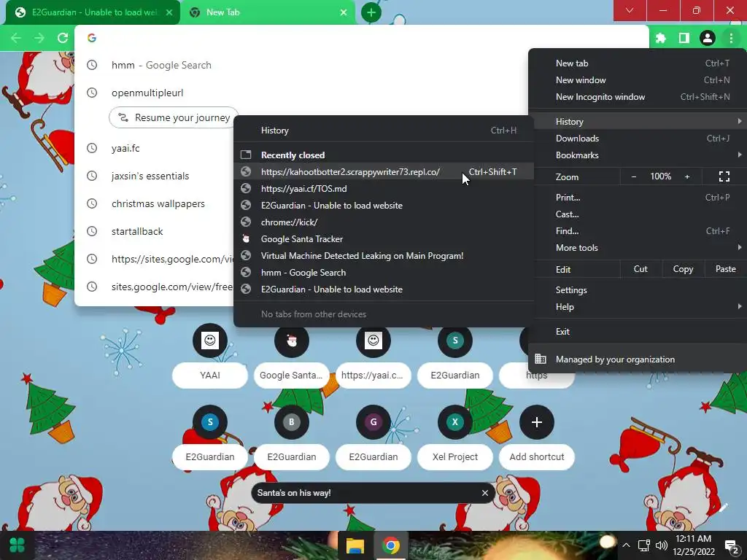Open the Xel Project shortcut icon

(x=455, y=422)
